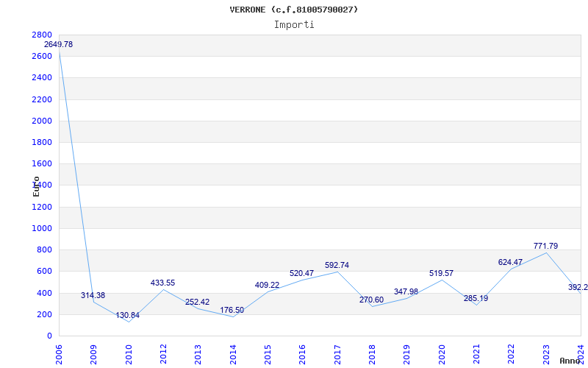Click the y-axis tick 800
Image resolution: width=588 pixels, height=368 pixels.
(44, 250)
